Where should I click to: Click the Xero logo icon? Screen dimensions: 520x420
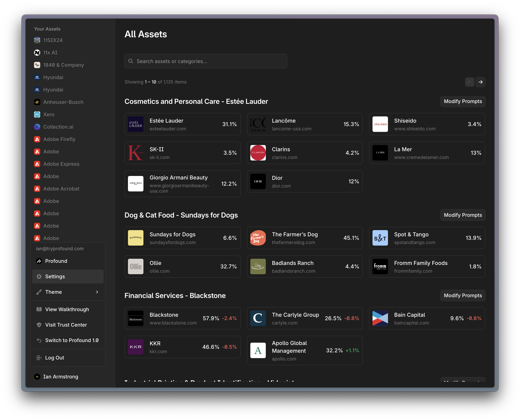click(37, 114)
